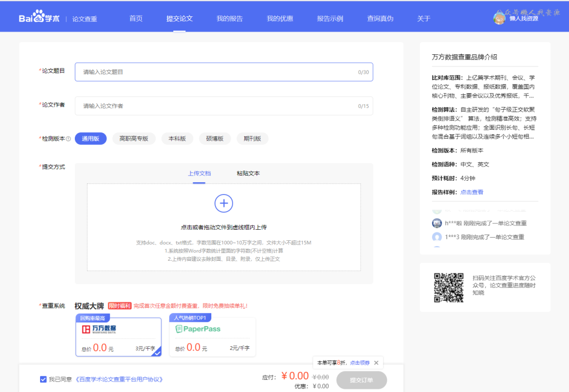Focus the 论文作者 input field
569x392 pixels.
click(x=224, y=106)
